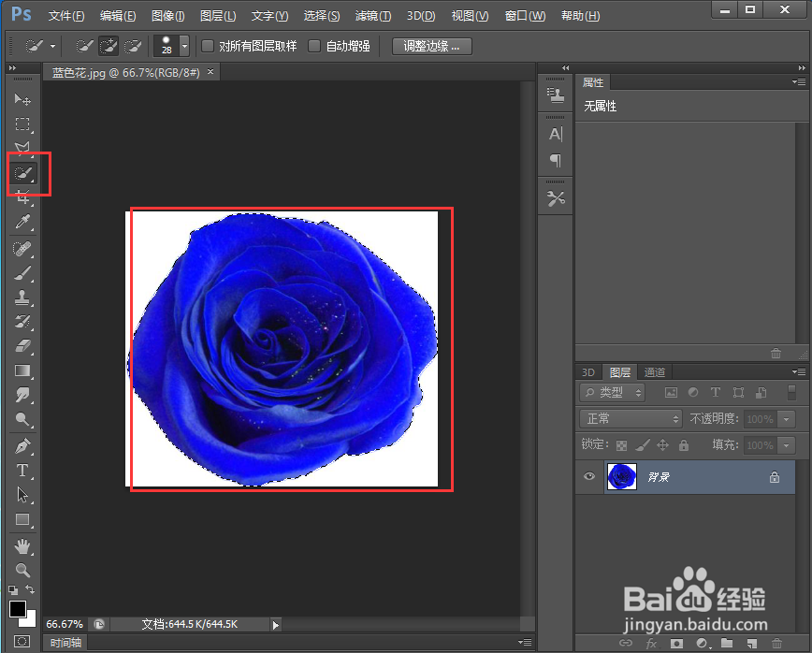Select the Brush tool

22,273
